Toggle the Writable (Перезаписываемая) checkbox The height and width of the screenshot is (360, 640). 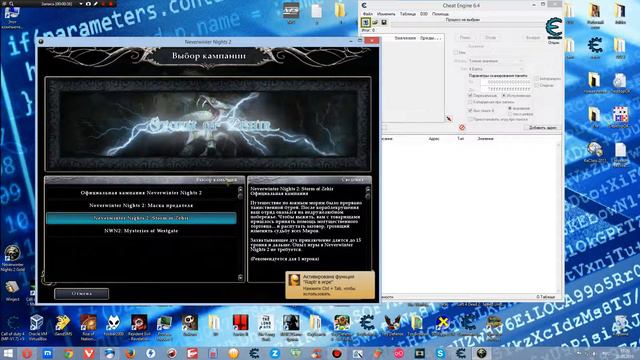click(470, 96)
